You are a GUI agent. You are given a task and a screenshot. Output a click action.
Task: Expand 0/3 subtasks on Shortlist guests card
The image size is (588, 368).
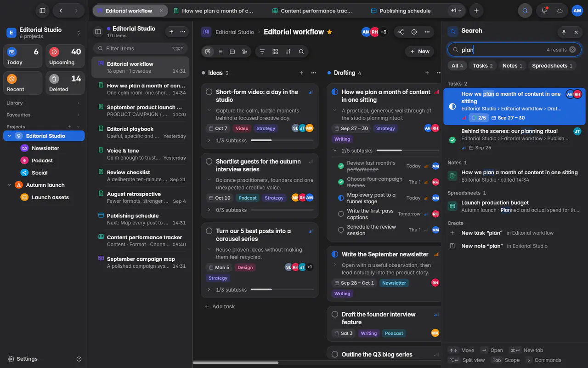coord(209,210)
